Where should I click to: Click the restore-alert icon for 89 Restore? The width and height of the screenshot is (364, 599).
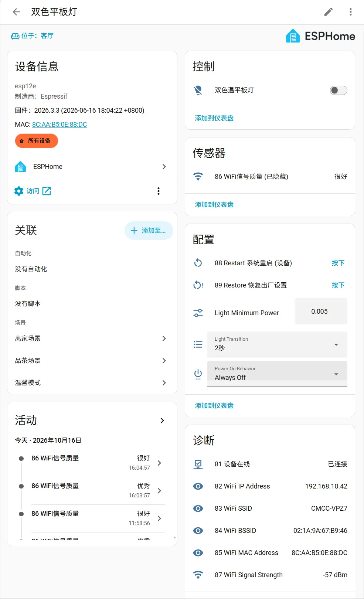[x=198, y=285]
